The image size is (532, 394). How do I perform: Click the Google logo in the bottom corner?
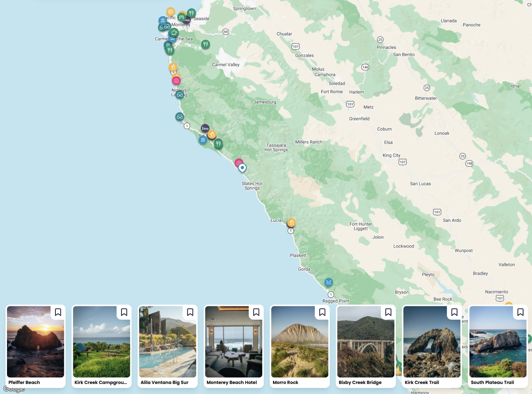(14, 388)
